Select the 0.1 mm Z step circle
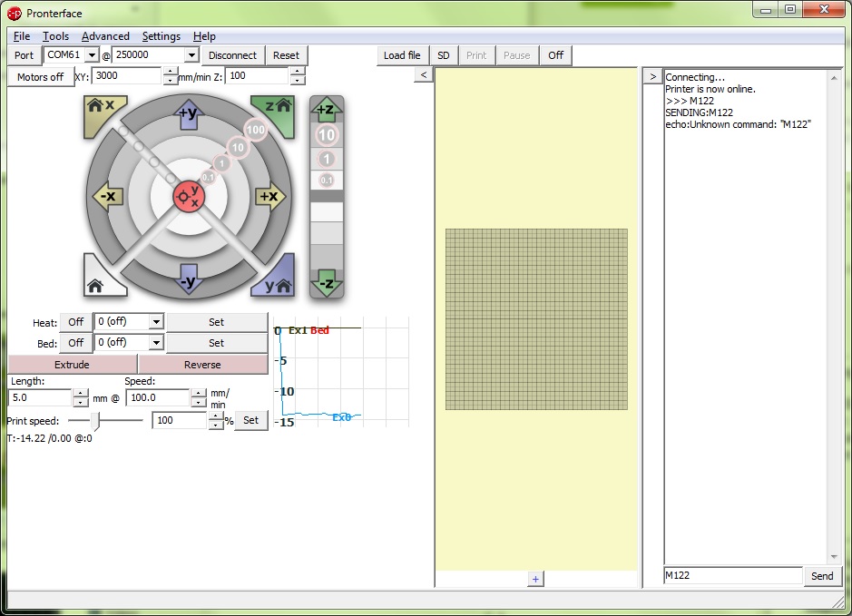The height and width of the screenshot is (616, 852). [327, 180]
